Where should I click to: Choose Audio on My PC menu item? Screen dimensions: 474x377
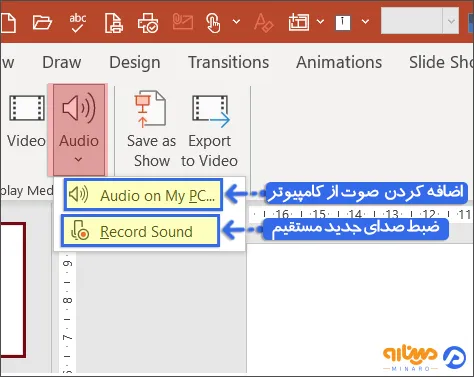(x=143, y=195)
